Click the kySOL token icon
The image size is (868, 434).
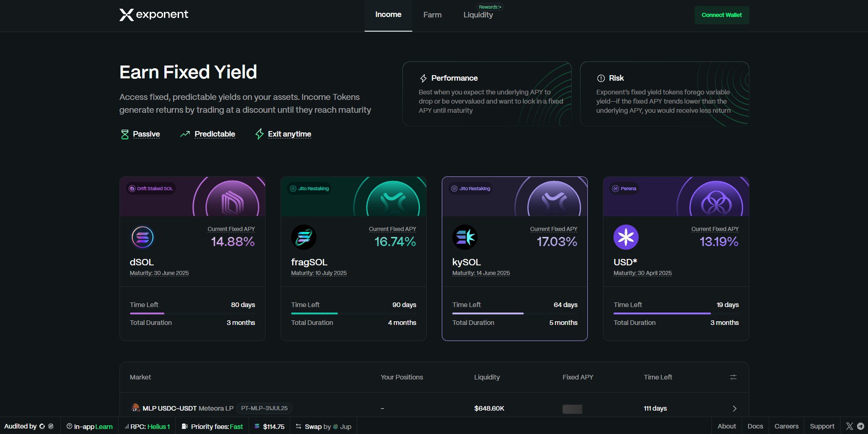(x=465, y=237)
